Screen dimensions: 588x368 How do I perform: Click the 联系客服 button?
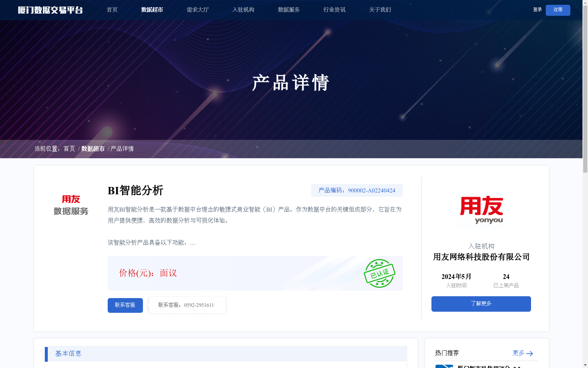coord(125,305)
